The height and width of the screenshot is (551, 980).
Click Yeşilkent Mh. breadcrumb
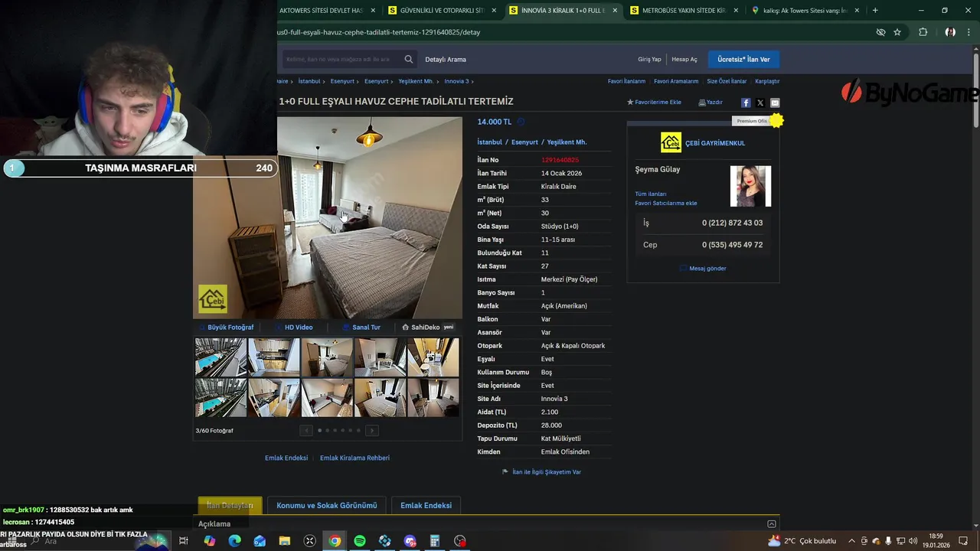point(416,81)
